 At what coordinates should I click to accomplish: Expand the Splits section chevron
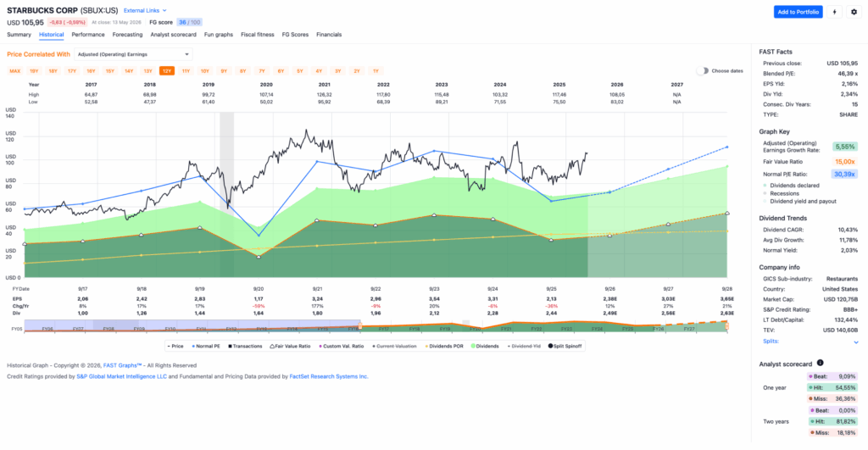coord(856,342)
